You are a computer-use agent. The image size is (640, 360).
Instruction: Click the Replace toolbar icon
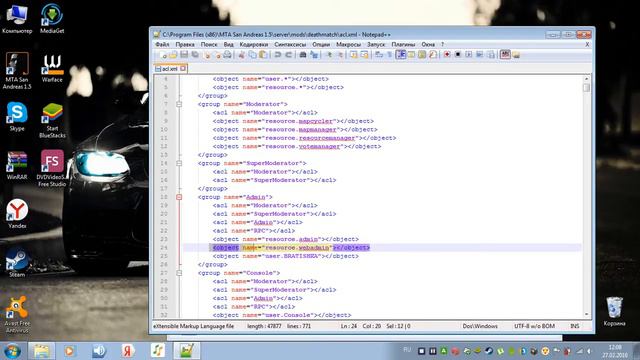pyautogui.click(x=314, y=55)
